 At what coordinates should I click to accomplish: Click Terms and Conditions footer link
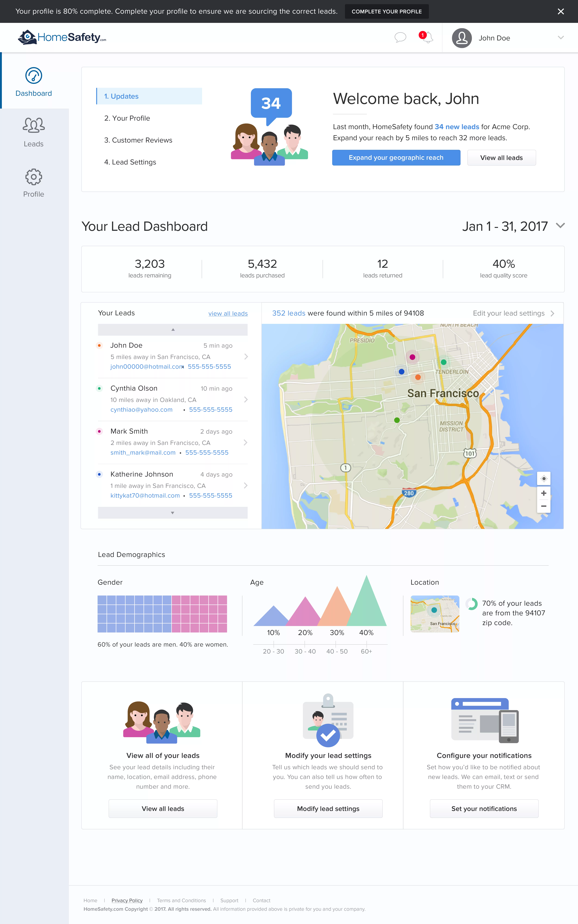pyautogui.click(x=181, y=900)
